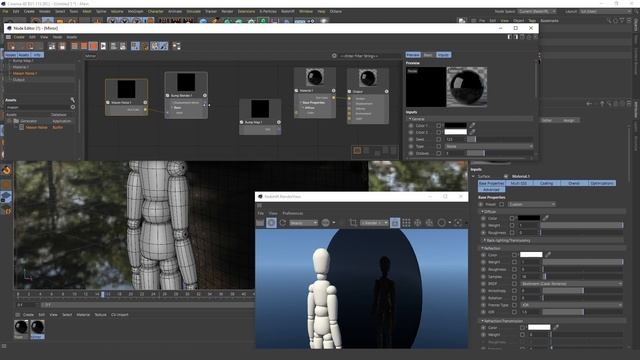The image size is (640, 360).
Task: Toggle the IOR checkbox under Reflection
Action: (x=514, y=312)
